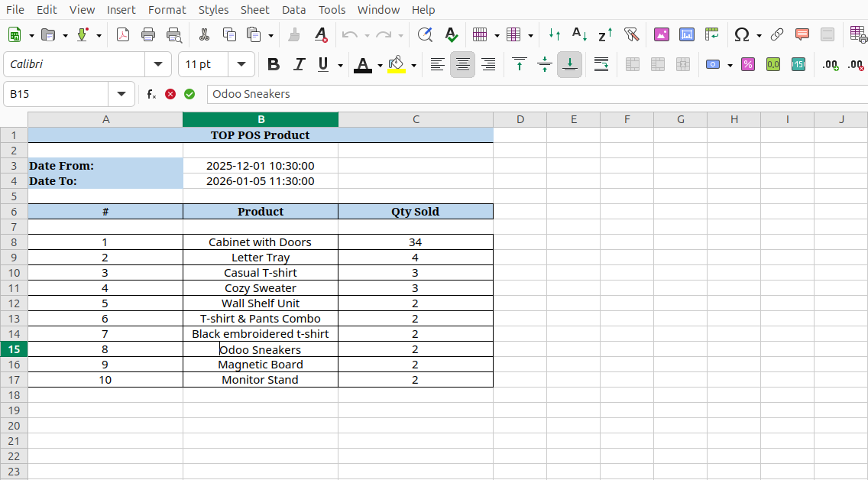The height and width of the screenshot is (480, 868).
Task: Click the Delete Decimal Place icon
Action: coord(856,64)
